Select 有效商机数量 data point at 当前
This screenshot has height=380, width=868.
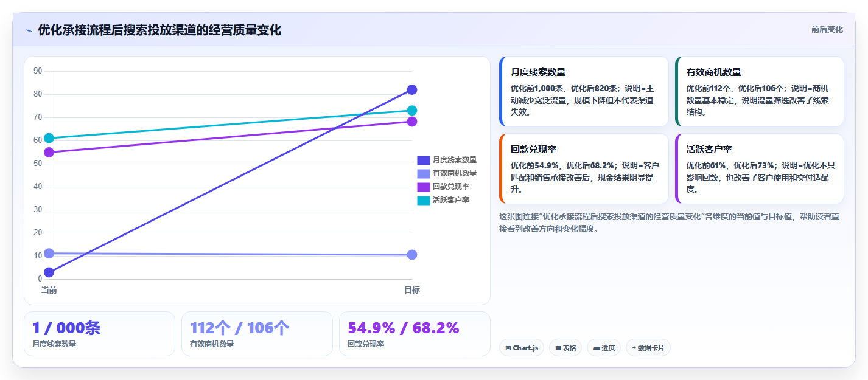point(49,253)
